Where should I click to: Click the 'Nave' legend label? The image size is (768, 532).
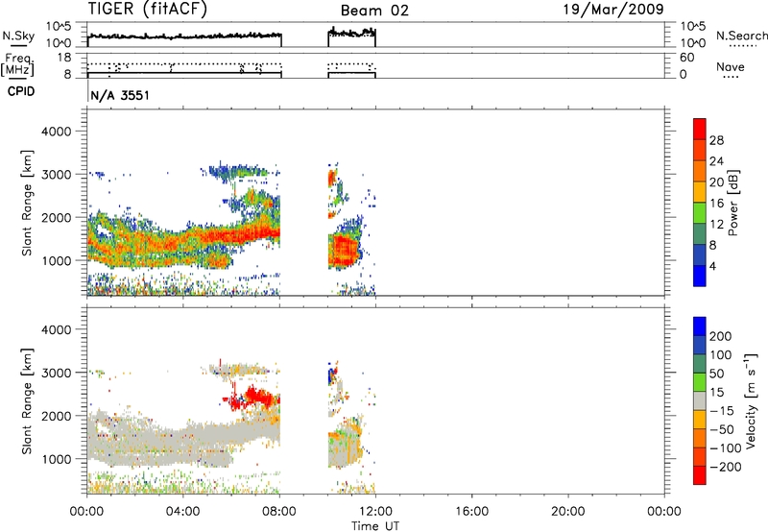[731, 66]
